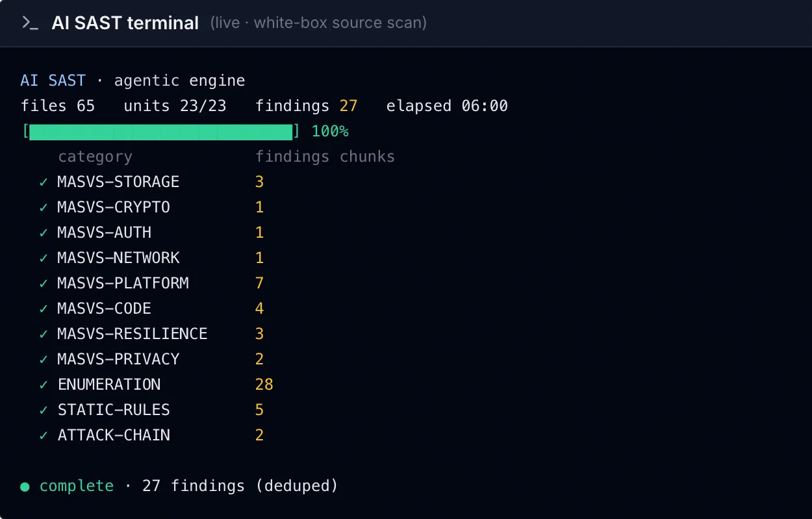Viewport: 812px width, 519px height.
Task: Click the checkmark next to MASVS-CRYPTO
Action: tap(44, 208)
